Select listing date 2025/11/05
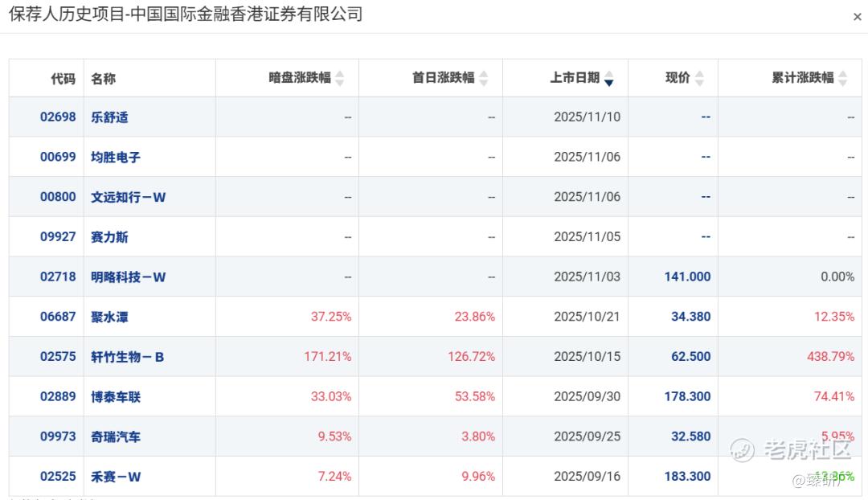Viewport: 868px width, 500px height. [588, 236]
